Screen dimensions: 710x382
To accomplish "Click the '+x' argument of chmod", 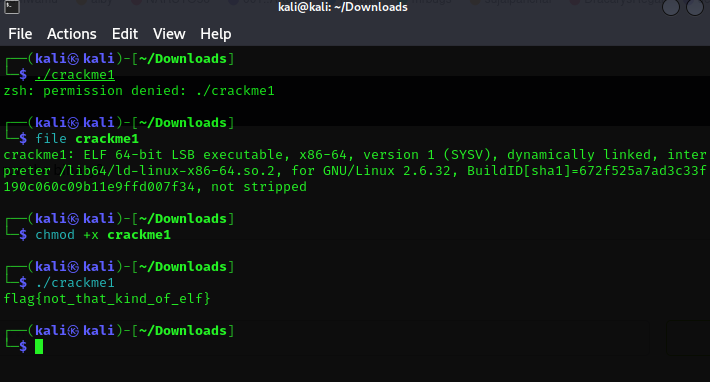I will point(91,235).
